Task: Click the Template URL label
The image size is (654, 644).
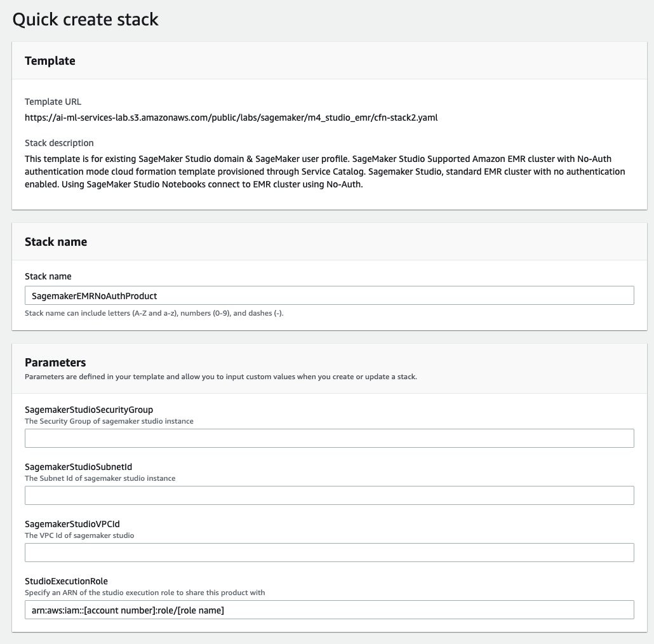Action: pyautogui.click(x=53, y=102)
